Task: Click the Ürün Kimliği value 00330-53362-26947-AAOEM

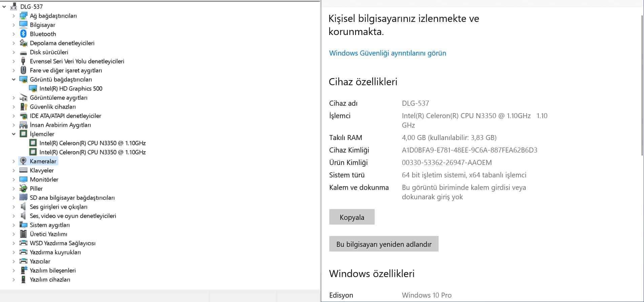Action: coord(447,162)
